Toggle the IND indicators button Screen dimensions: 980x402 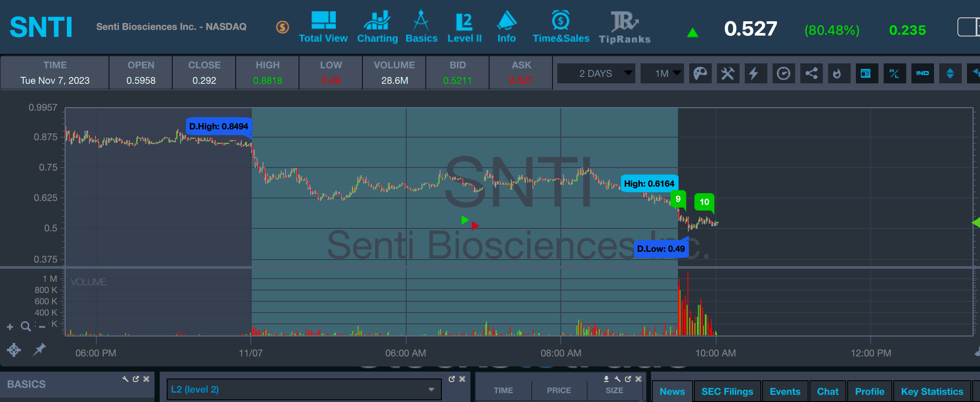[x=922, y=73]
